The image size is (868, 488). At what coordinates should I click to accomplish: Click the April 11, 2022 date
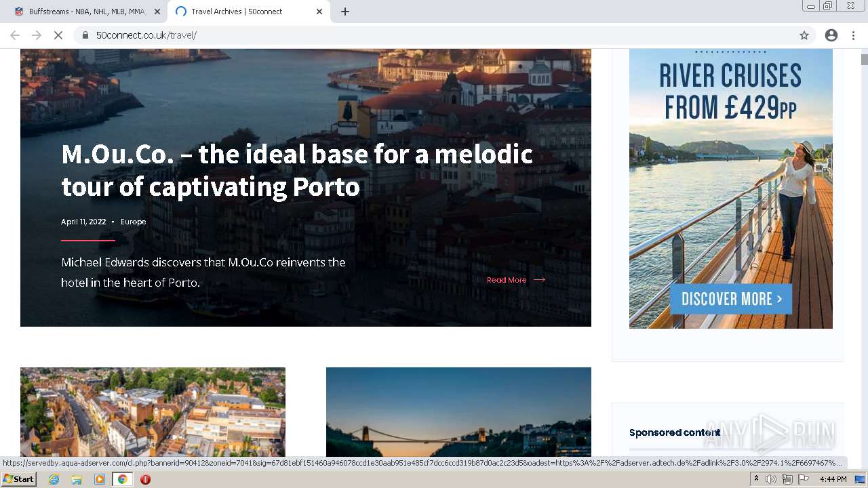coord(83,222)
